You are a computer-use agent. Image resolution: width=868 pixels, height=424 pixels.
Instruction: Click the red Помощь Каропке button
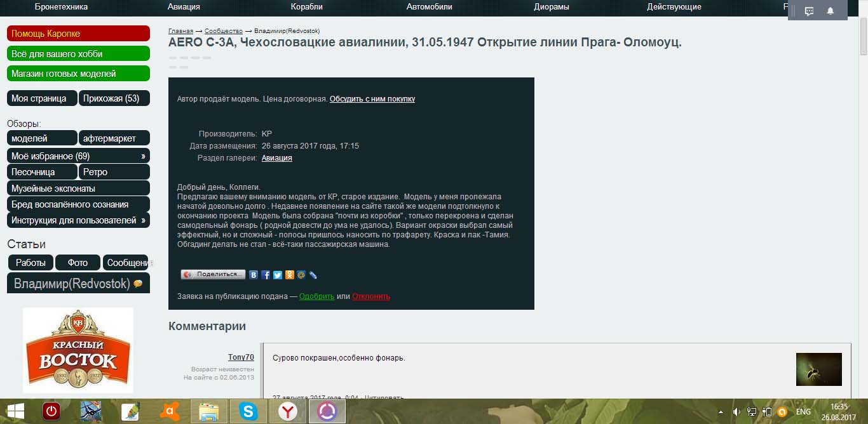(78, 34)
